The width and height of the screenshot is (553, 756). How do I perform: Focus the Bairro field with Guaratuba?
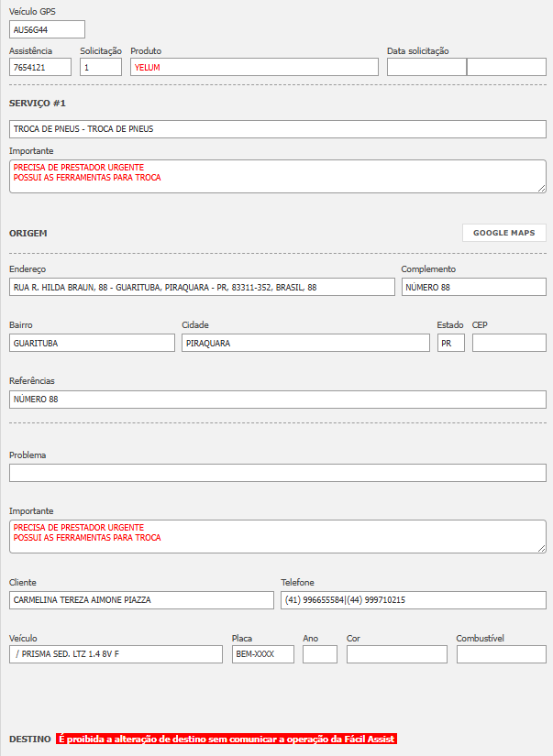tap(92, 343)
